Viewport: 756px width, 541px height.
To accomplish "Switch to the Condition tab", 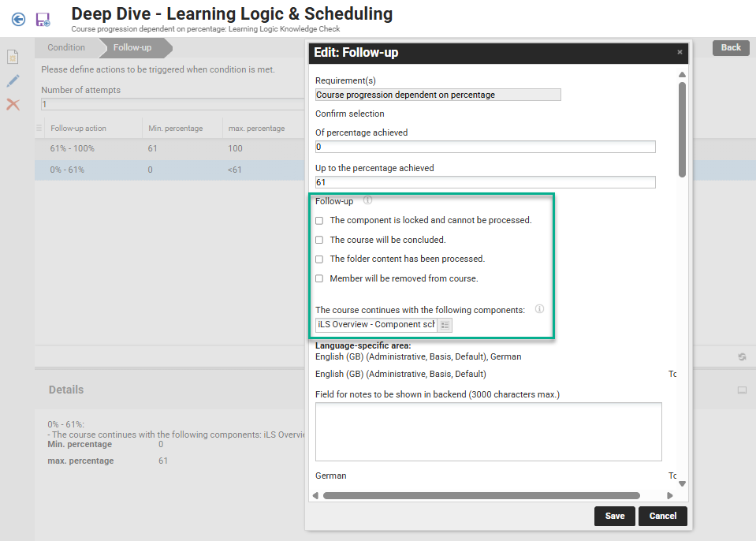I will click(x=67, y=47).
